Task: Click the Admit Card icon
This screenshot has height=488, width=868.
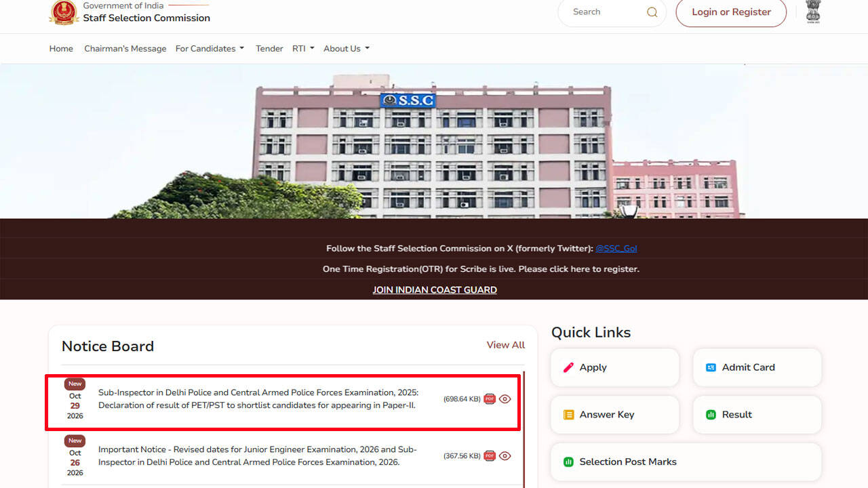Action: [x=711, y=367]
